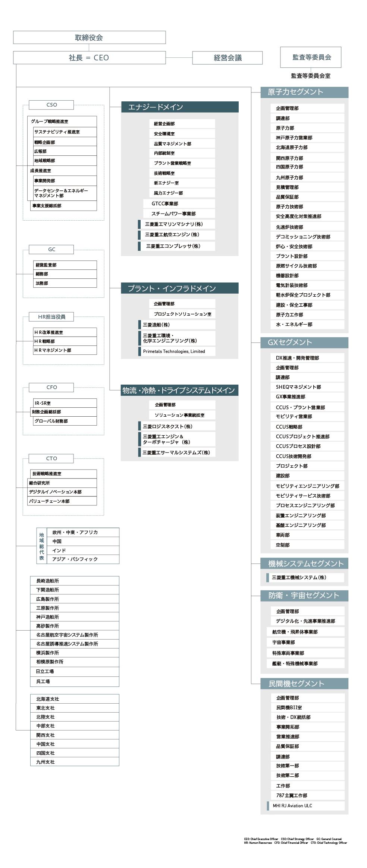This screenshot has width=367, height=868.
Task: Click 物流・冷熱・ドライブシステムドメイン header
Action: coord(179,390)
